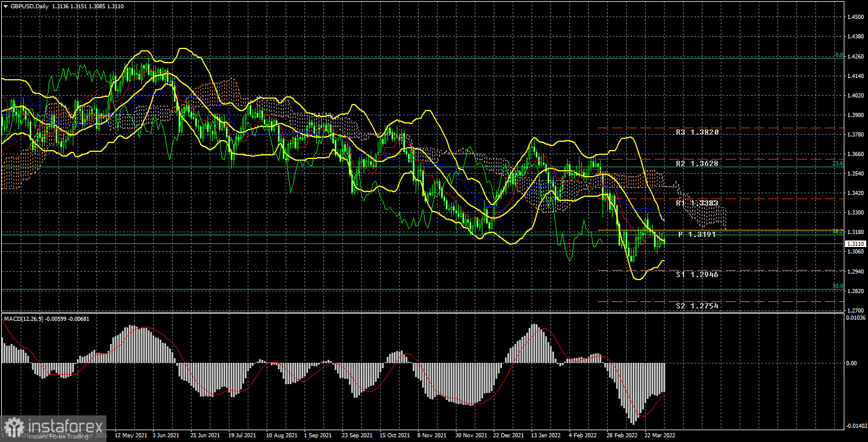Click the triangle next to GBPUSD,Daily title

click(x=5, y=5)
